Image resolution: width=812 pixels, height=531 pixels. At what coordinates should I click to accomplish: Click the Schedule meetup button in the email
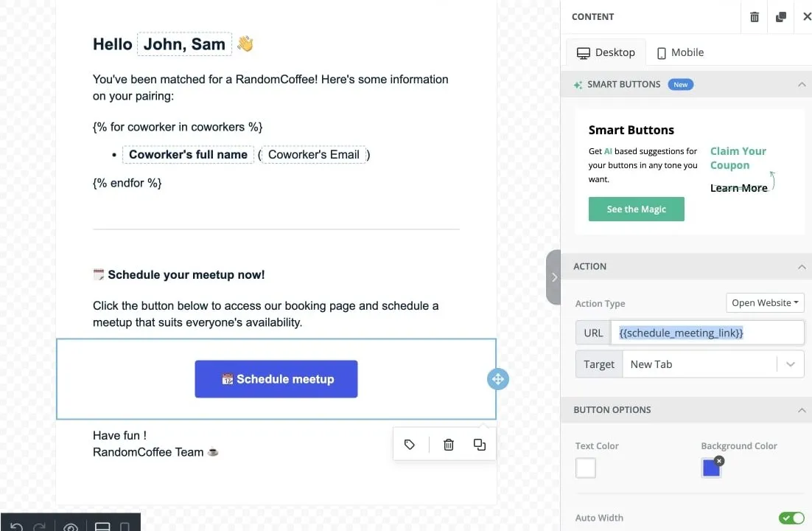(x=276, y=379)
